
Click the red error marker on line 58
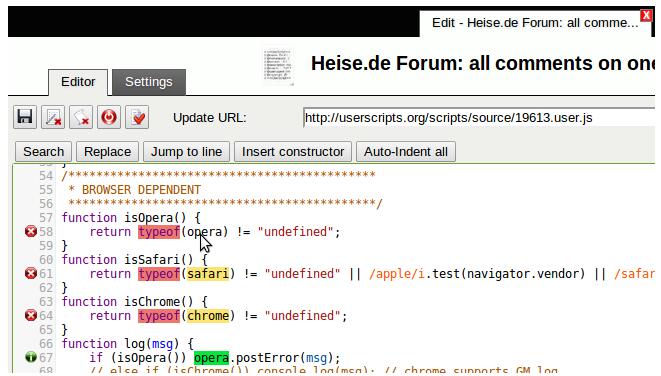click(x=31, y=231)
